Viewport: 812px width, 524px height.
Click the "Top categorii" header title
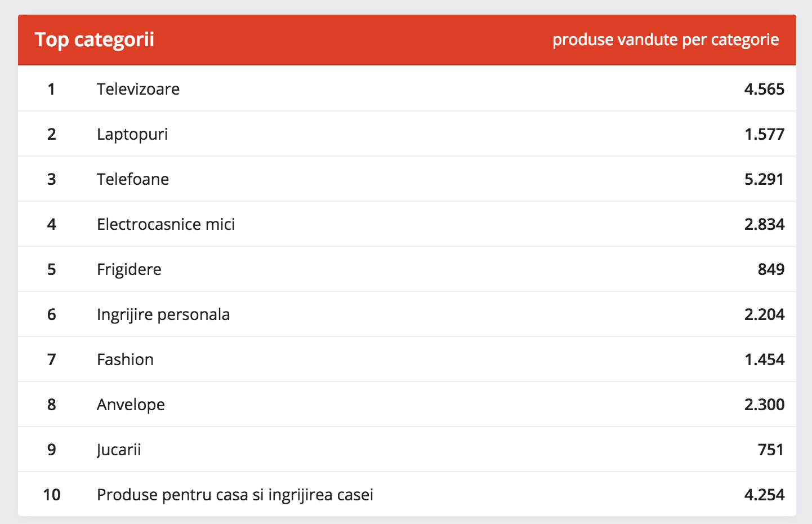pos(94,40)
